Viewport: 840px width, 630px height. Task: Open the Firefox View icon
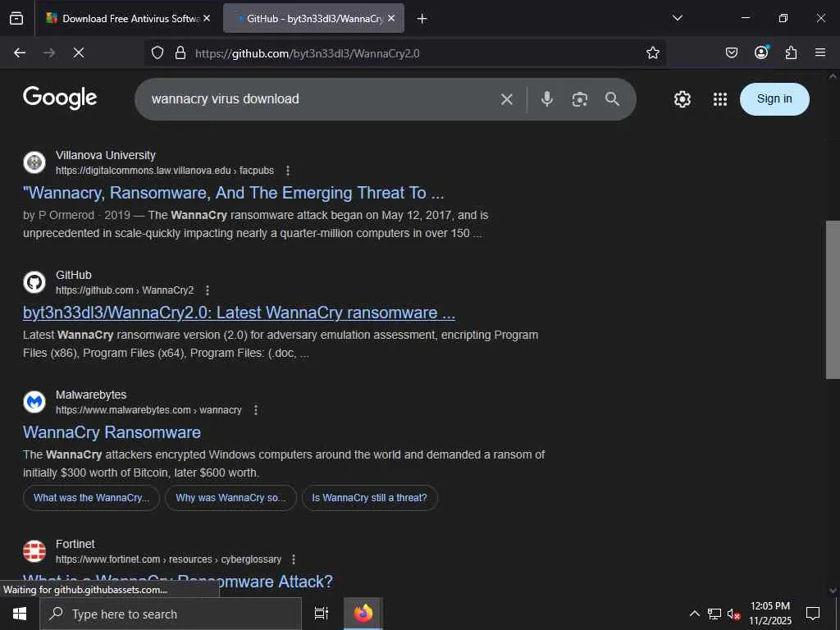tap(16, 19)
